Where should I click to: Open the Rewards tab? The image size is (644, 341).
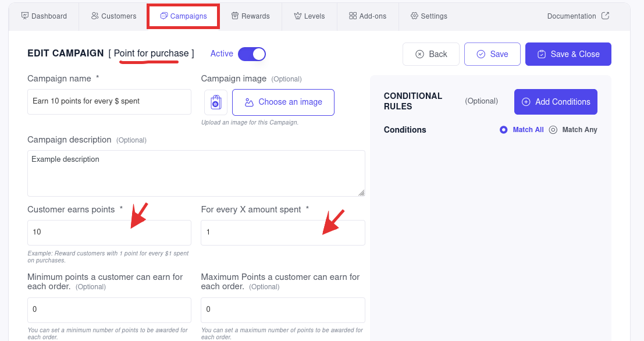pyautogui.click(x=251, y=16)
